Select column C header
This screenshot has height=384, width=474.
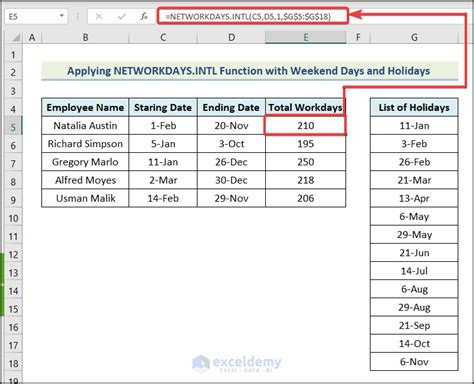coord(163,37)
